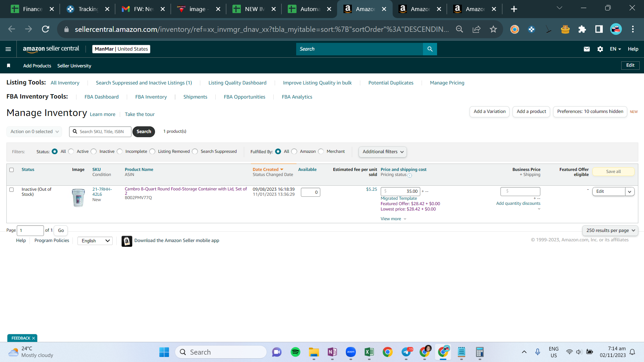Image resolution: width=644 pixels, height=362 pixels.
Task: Check the Cambro product row checkbox
Action: 12,190
